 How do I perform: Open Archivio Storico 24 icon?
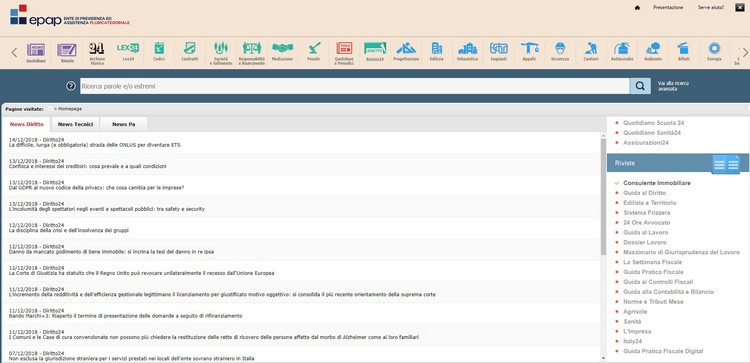pos(97,53)
